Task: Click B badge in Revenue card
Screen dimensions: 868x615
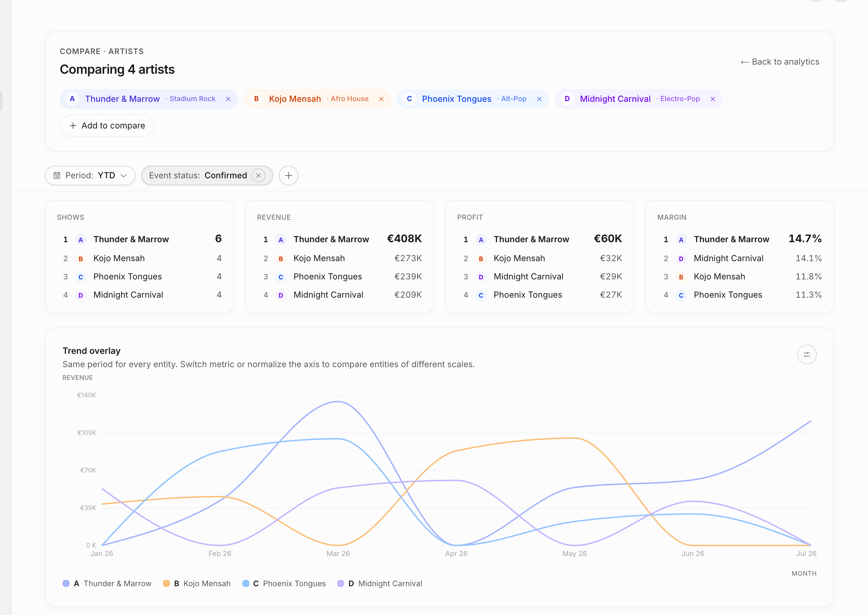Action: (x=281, y=259)
